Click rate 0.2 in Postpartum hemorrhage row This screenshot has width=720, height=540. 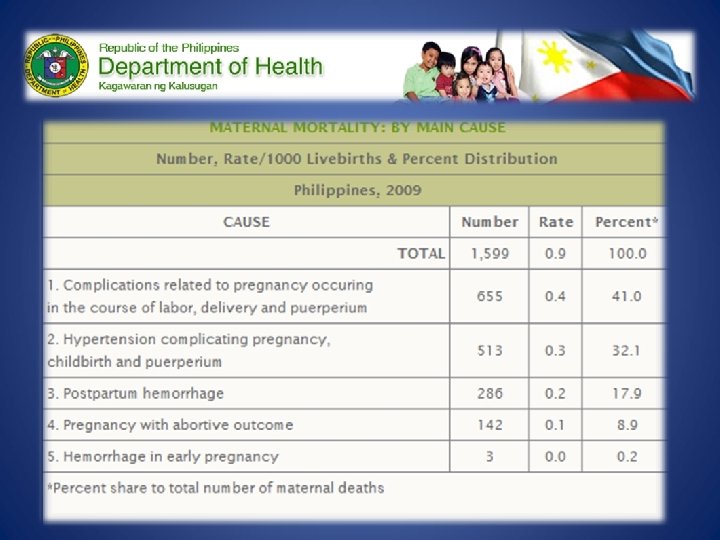tap(555, 394)
